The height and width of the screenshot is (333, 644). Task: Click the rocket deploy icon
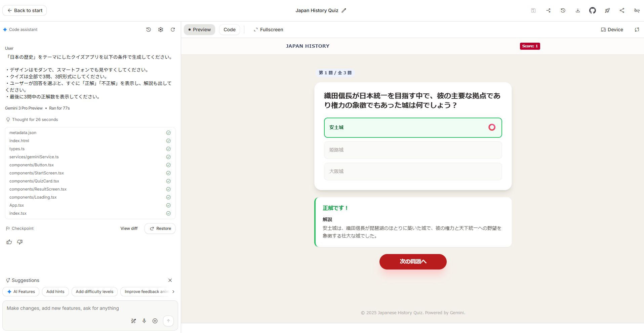607,10
